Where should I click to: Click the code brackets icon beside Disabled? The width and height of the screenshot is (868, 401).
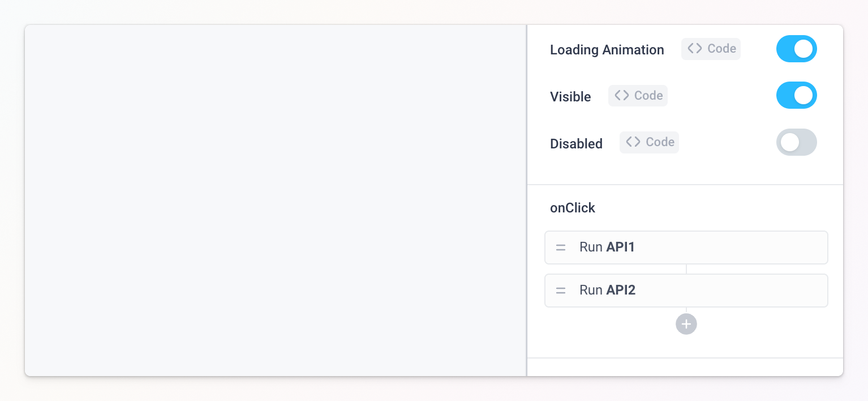point(633,142)
